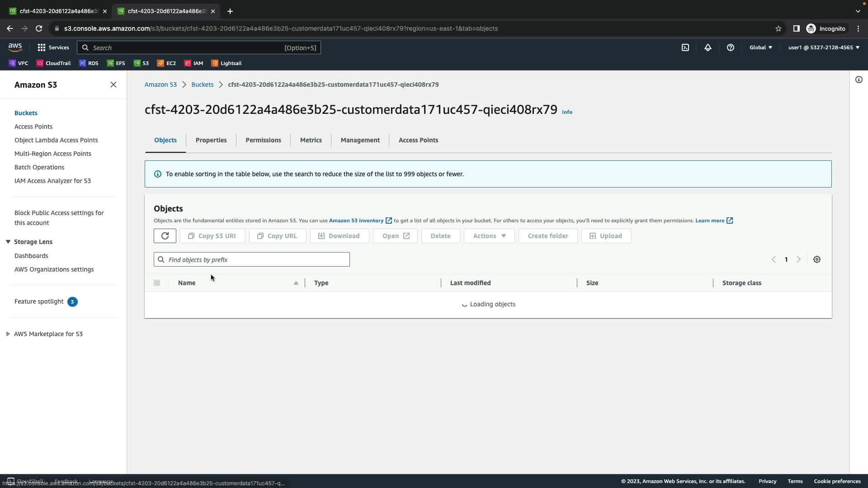Switch to the Properties tab
868x488 pixels.
pyautogui.click(x=211, y=140)
